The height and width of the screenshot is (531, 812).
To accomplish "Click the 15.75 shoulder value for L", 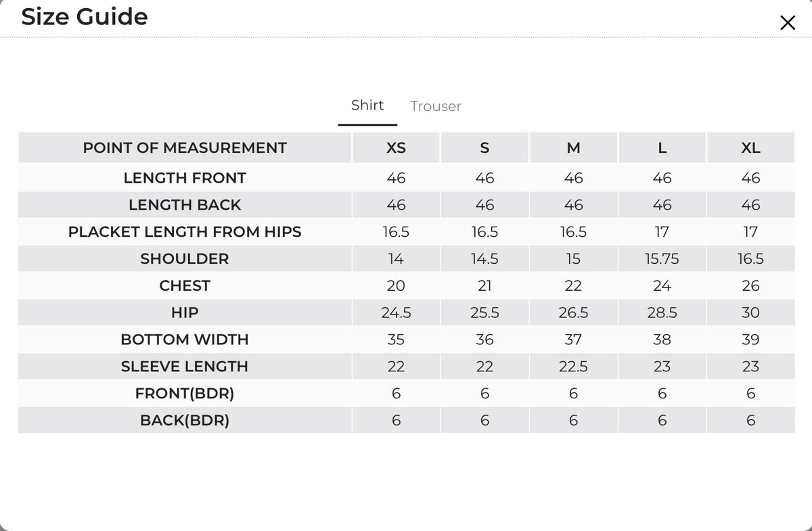I will 662,259.
